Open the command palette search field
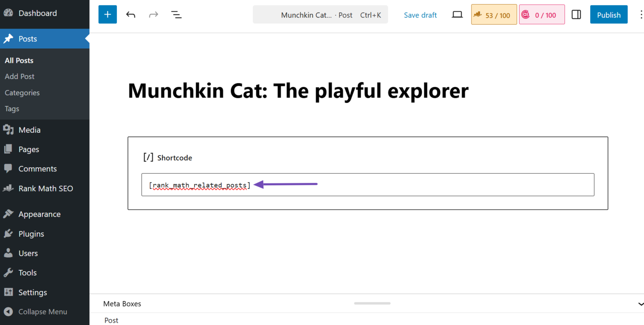Viewport: 644px width, 325px height. 320,14
